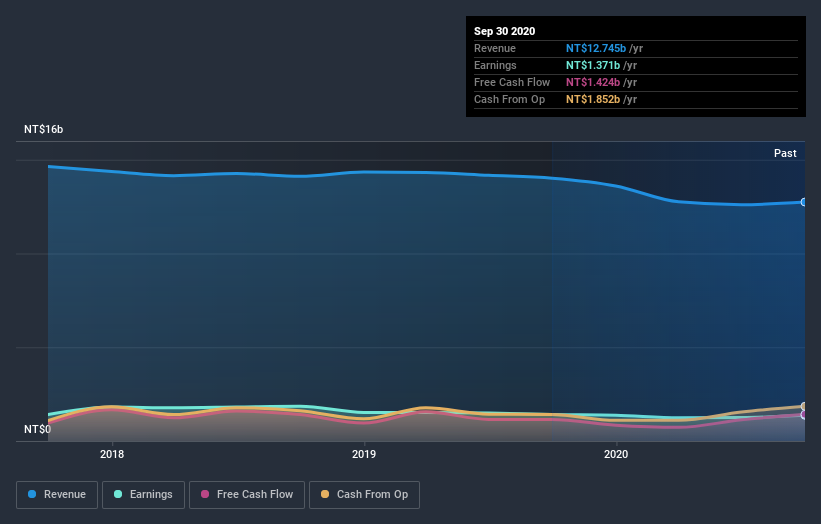
Task: Click the NT$12.745b revenue value
Action: [x=596, y=48]
